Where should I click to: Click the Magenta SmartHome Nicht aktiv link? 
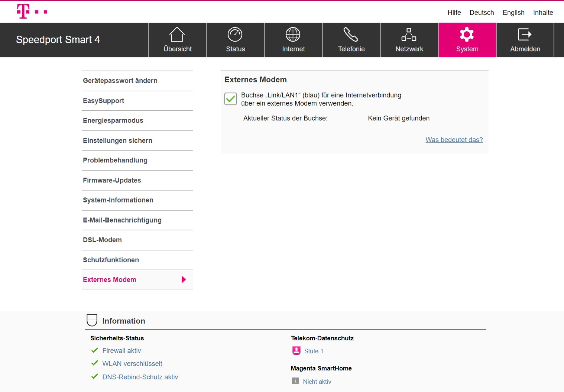pos(317,382)
